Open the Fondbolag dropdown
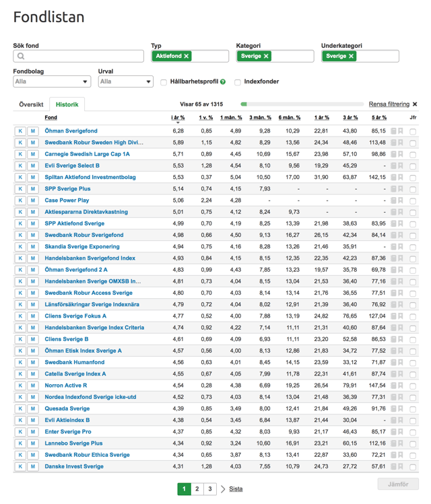431x504 pixels. point(52,81)
